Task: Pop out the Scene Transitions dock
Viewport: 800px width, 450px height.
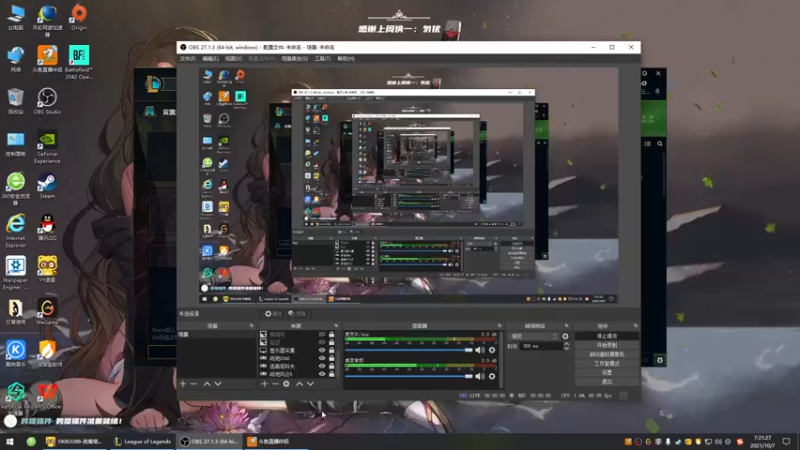Action: (x=566, y=326)
